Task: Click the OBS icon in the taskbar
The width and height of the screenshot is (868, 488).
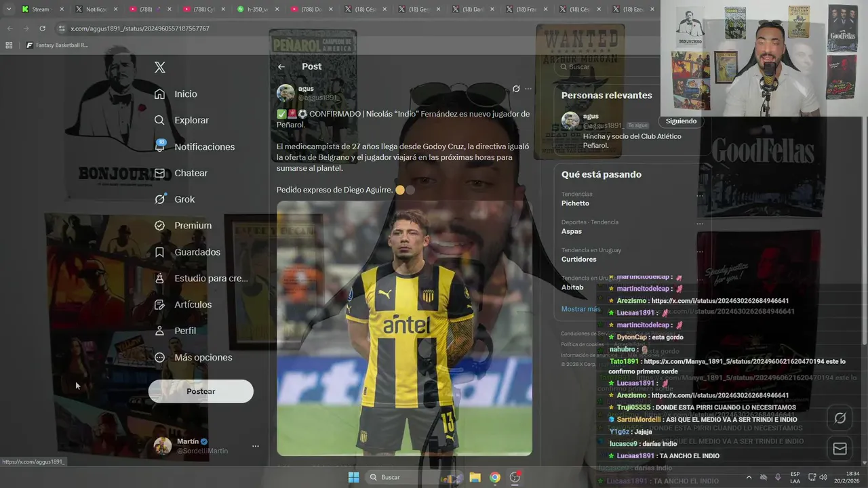Action: pos(515,477)
